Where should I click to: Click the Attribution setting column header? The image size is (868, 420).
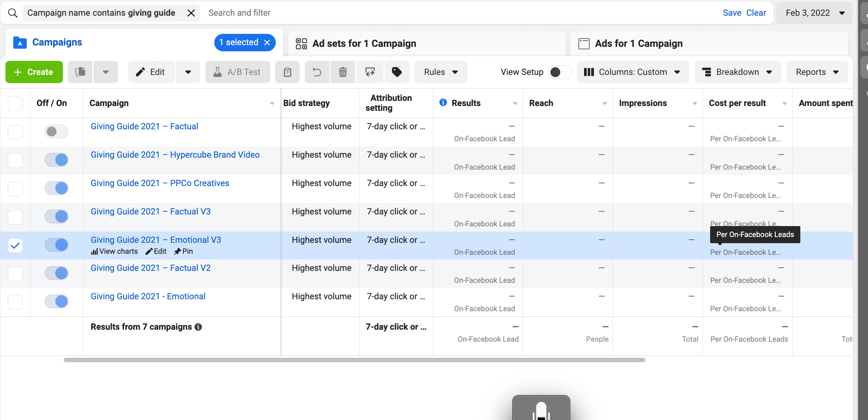(x=390, y=103)
